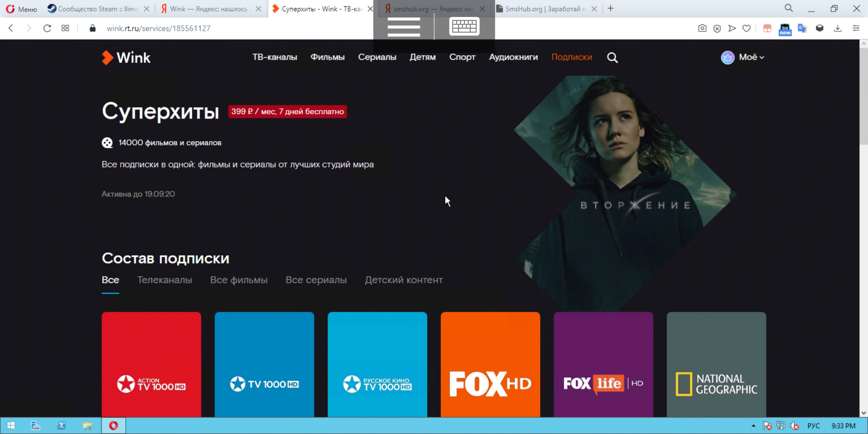Screen dimensions: 868x434
Task: Click the address bar URL
Action: pos(158,28)
